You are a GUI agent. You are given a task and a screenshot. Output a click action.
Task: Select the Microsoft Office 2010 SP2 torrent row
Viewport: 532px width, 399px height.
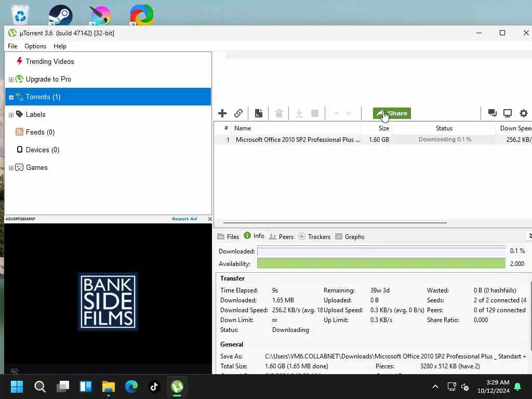click(x=373, y=139)
